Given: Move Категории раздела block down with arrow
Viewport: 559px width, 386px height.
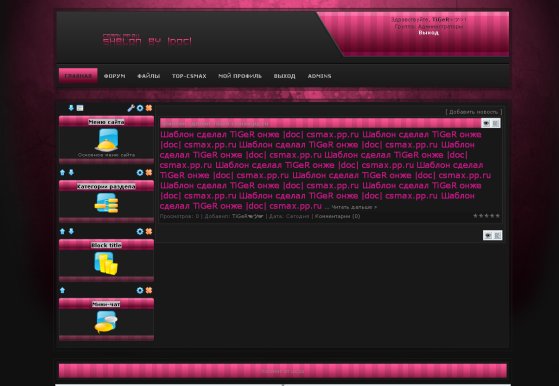Looking at the screenshot, I should (71, 173).
